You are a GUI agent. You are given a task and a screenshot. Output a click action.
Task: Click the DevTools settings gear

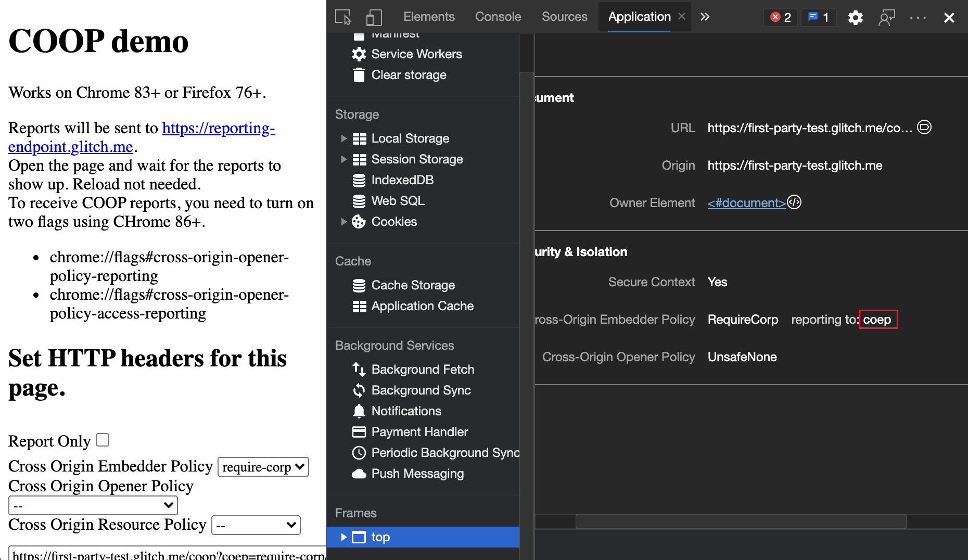855,17
